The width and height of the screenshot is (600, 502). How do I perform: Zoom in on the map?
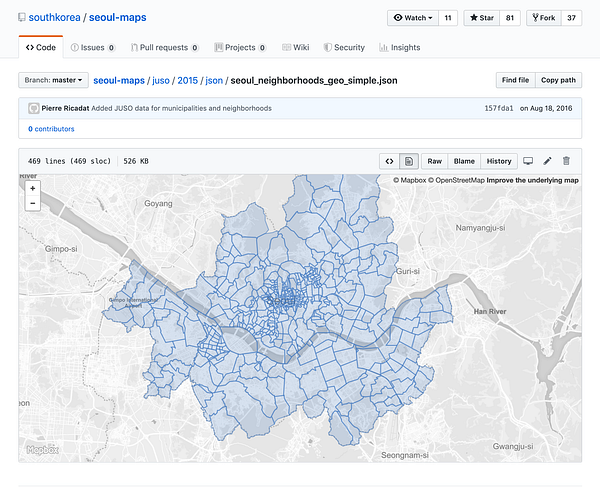point(33,188)
